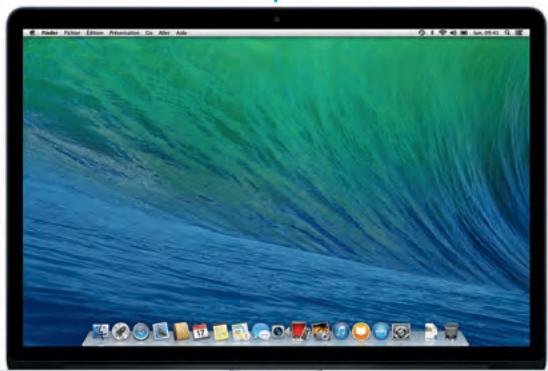Viewport: 548px width, 371px height.
Task: Open Finder from the Dock
Action: pos(101,331)
